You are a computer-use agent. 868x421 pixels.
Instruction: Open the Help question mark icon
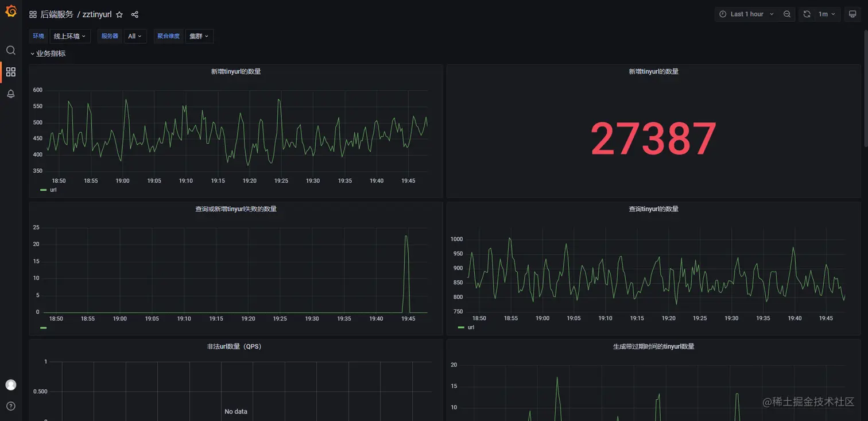[x=11, y=406]
